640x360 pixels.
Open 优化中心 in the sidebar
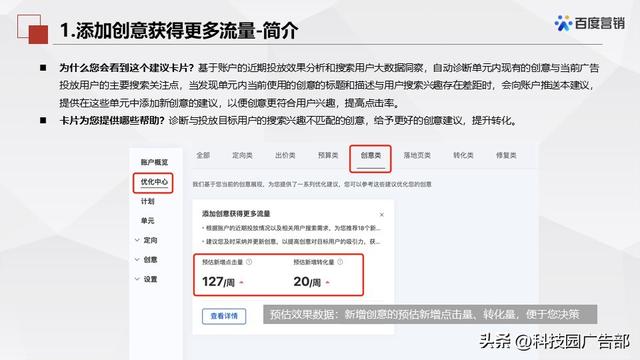click(x=154, y=182)
